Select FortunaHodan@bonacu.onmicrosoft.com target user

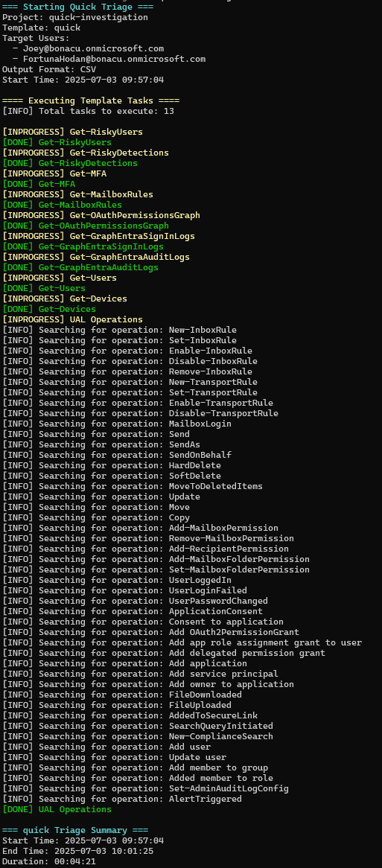[115, 60]
